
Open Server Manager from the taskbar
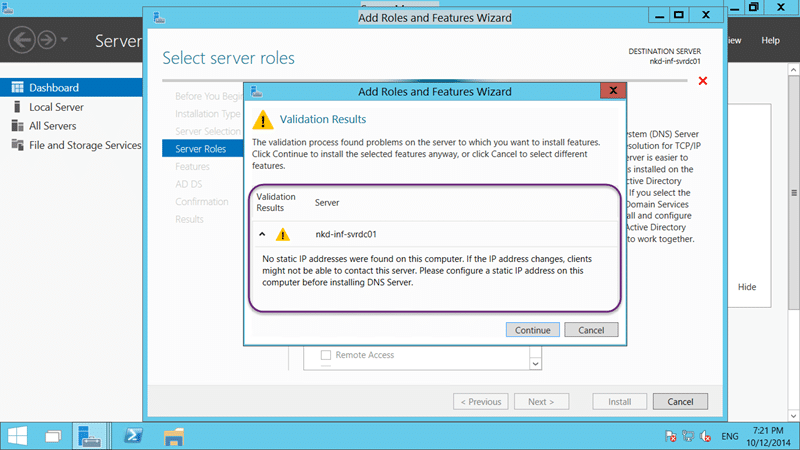89,436
